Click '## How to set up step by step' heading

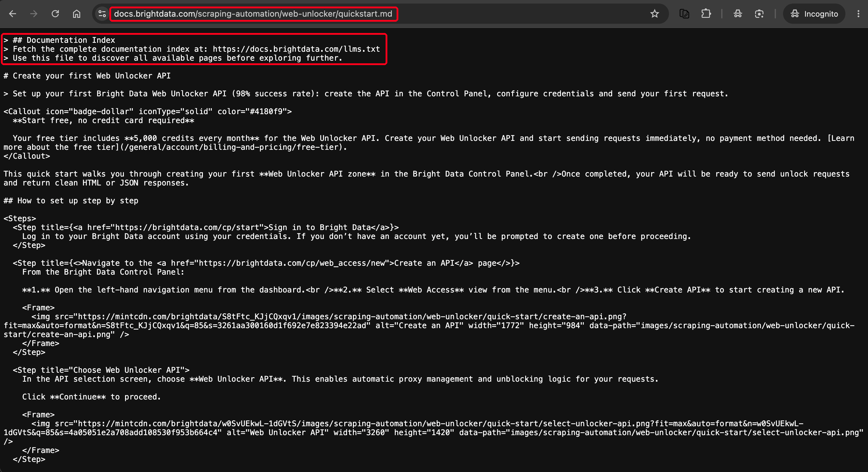pos(71,201)
